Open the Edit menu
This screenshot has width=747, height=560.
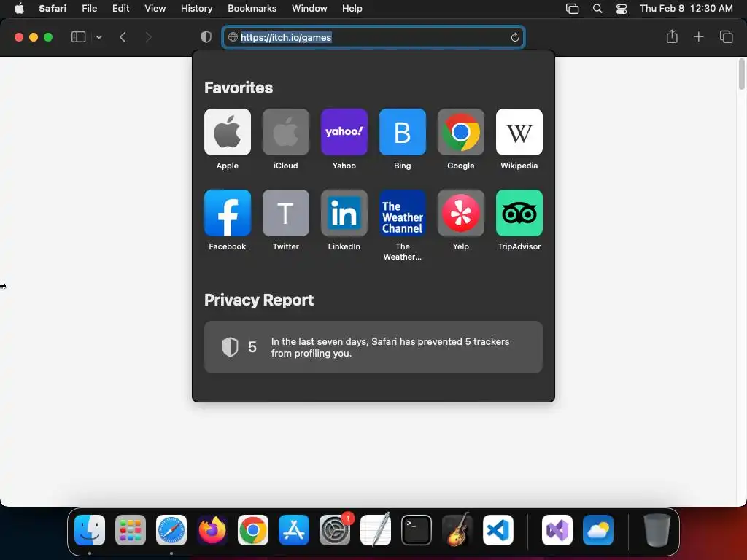(120, 9)
